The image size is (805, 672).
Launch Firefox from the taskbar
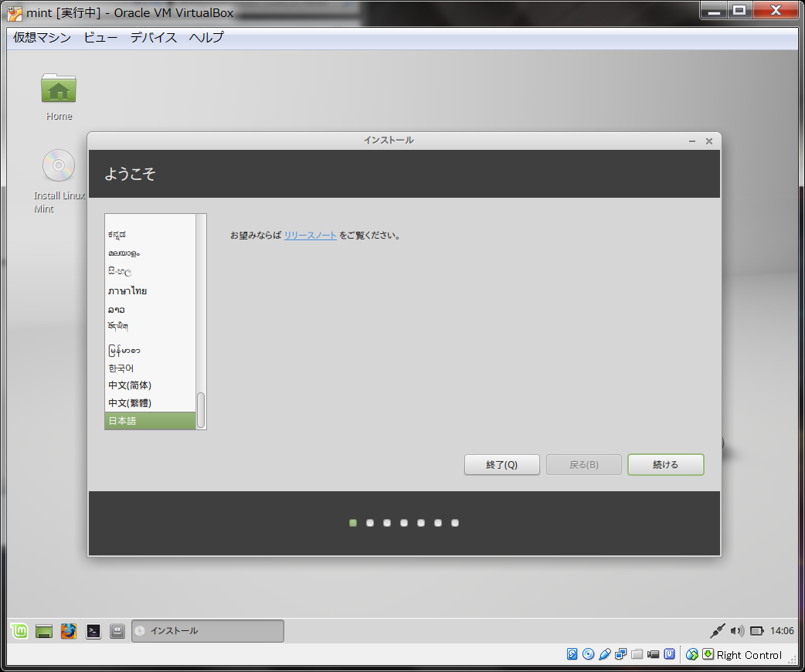pos(69,631)
